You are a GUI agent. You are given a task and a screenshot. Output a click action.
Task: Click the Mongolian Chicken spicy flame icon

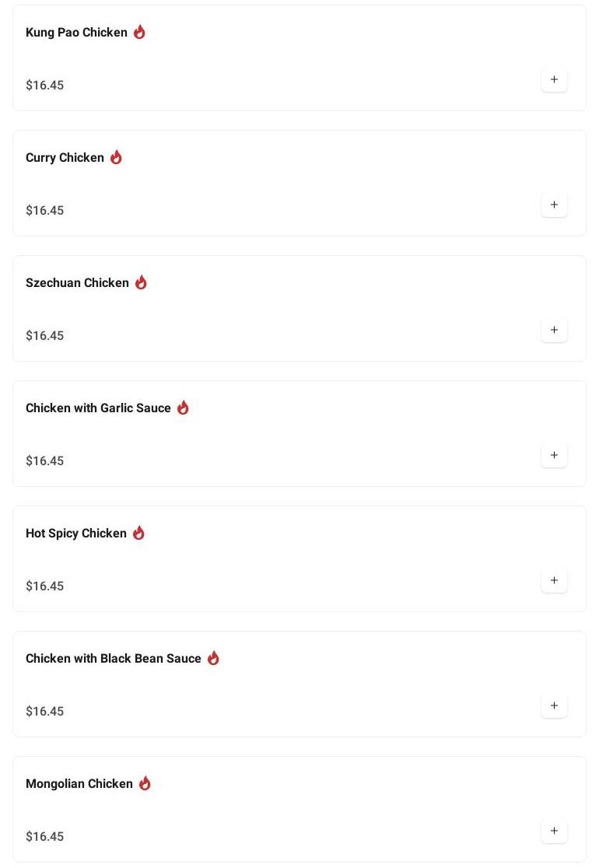point(145,783)
